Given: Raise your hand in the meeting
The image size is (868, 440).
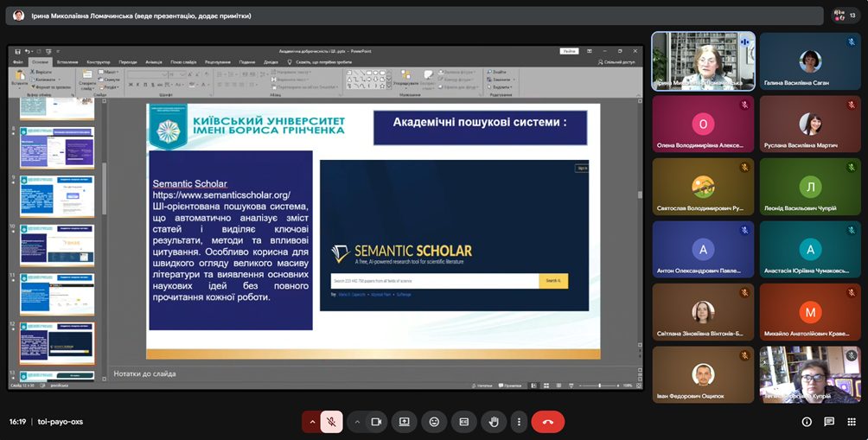Looking at the screenshot, I should pos(494,422).
